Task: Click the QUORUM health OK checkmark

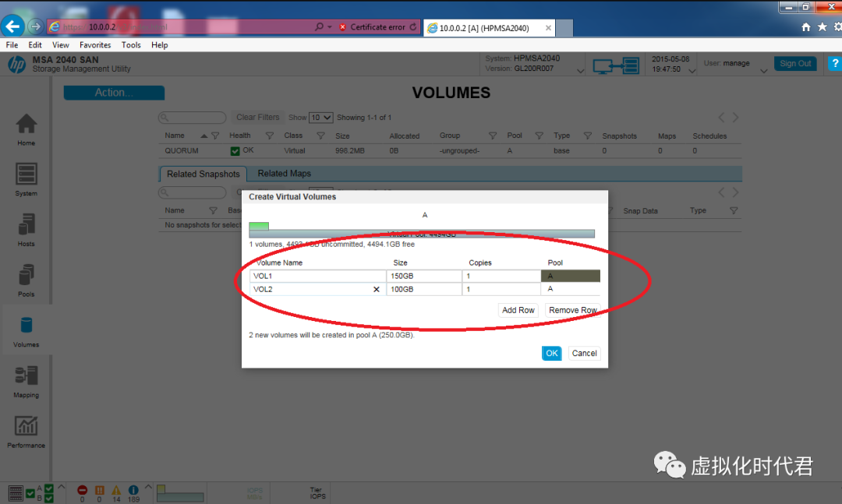Action: [235, 151]
